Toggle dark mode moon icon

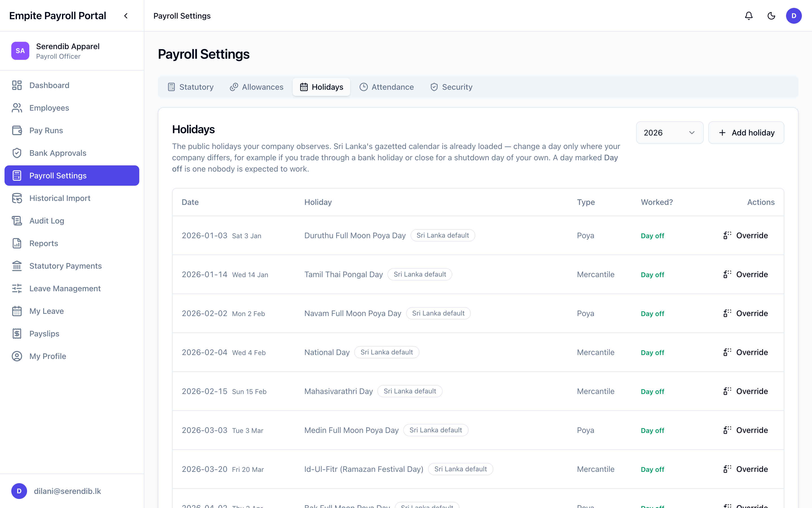(x=771, y=16)
